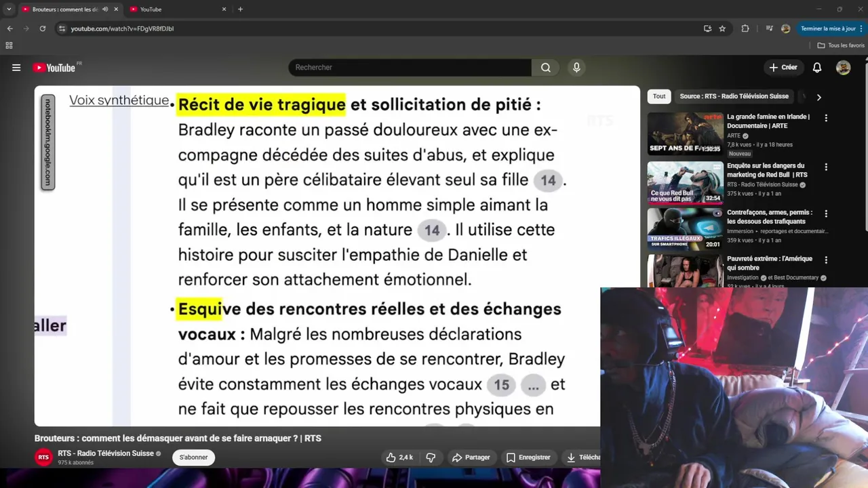Click the Rechercher search field
Viewport: 868px width, 488px height.
[410, 68]
